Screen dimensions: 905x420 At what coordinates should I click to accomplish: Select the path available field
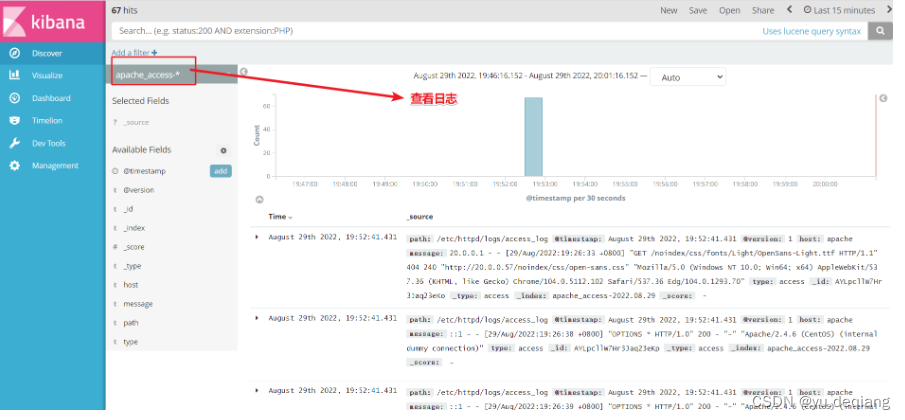[131, 323]
